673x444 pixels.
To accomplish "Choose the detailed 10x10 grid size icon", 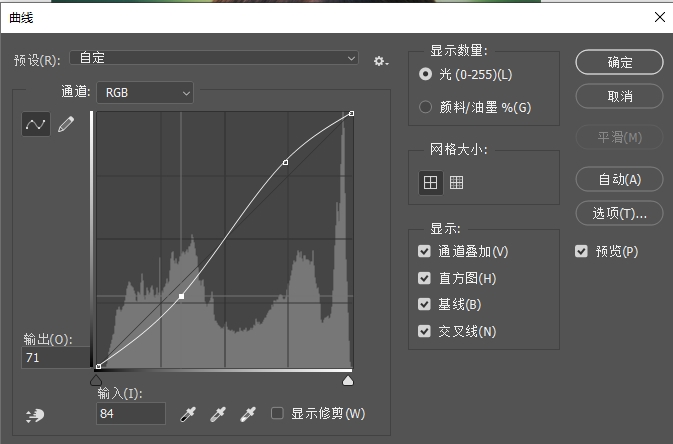I will click(456, 182).
